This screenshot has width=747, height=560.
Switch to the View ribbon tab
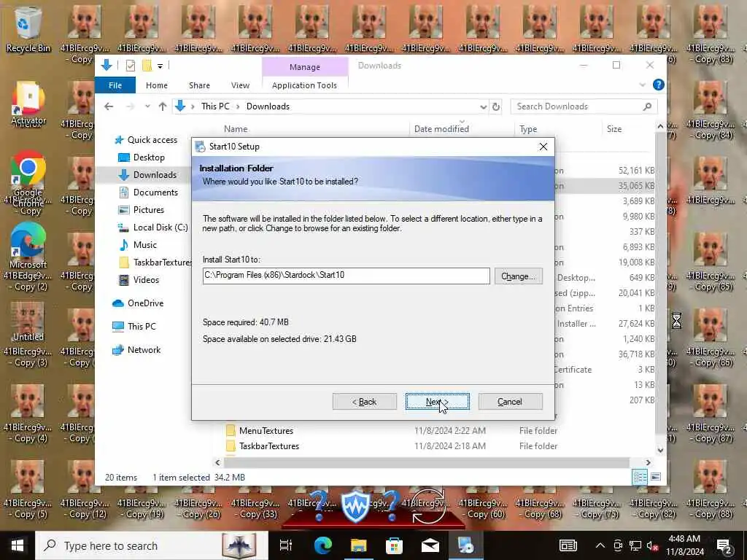coord(240,85)
